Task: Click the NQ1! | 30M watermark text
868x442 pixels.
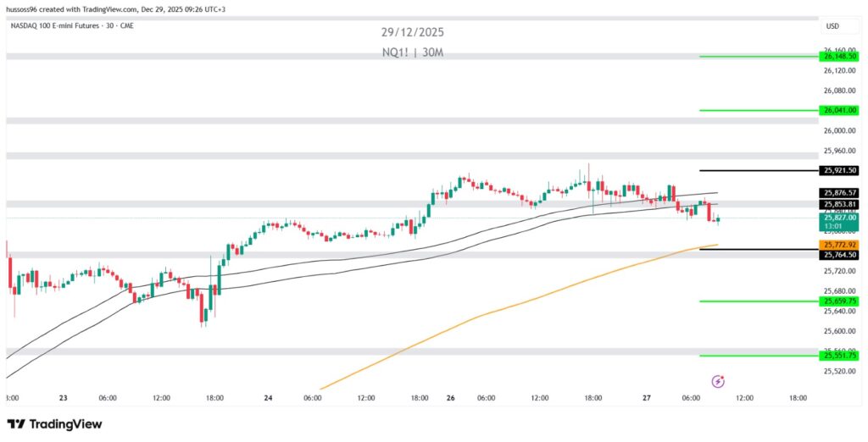Action: (412, 52)
